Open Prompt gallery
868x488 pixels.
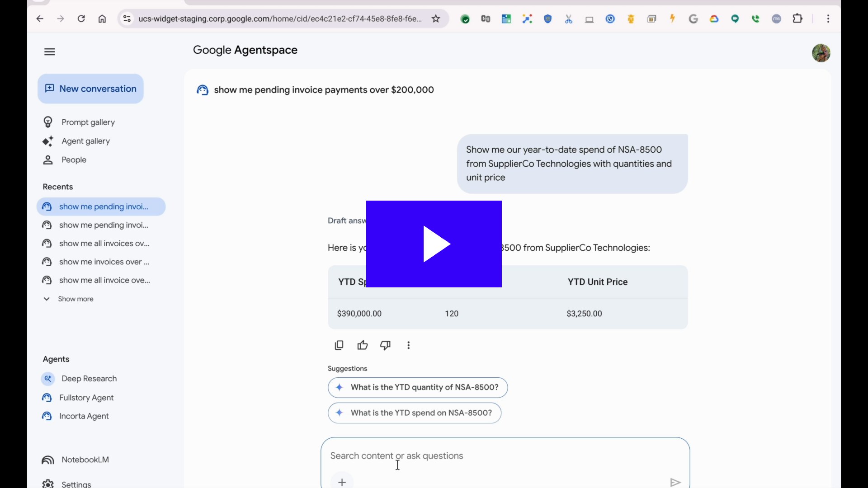click(x=79, y=122)
